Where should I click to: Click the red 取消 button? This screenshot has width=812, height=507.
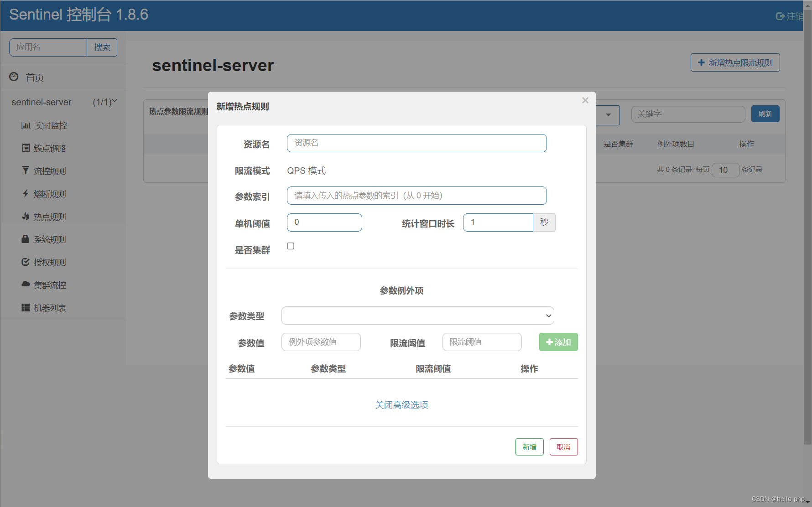click(x=563, y=447)
